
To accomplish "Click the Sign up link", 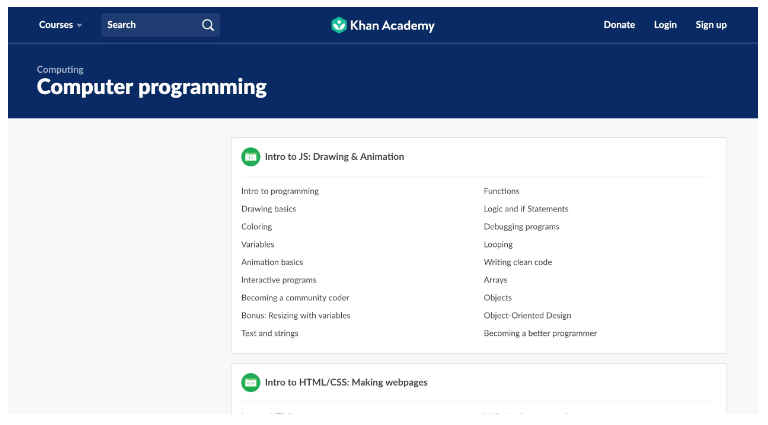I will click(x=711, y=25).
